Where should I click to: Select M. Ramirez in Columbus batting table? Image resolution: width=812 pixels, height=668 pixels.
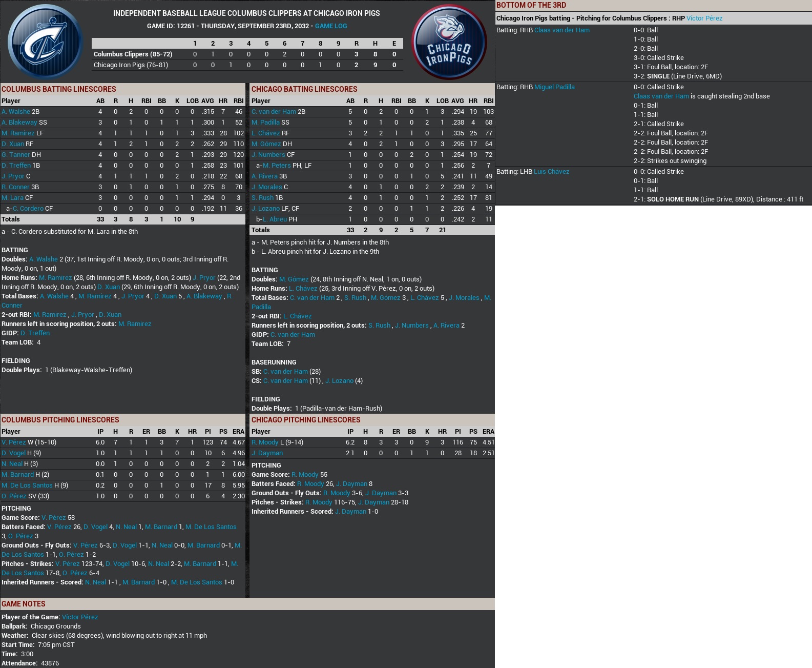pos(18,133)
